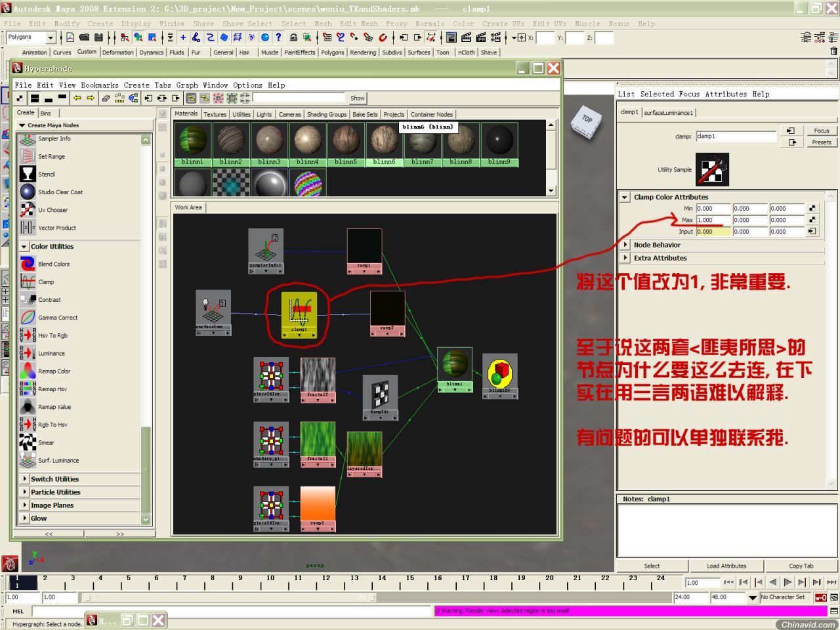Select the samplerInfo1 node in Work Area
Screen dimensions: 840x630
266,251
